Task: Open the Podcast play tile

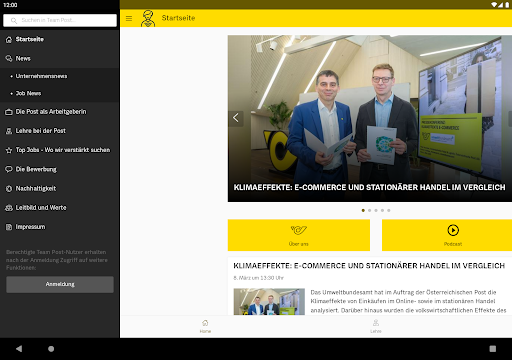Action: pos(447,235)
